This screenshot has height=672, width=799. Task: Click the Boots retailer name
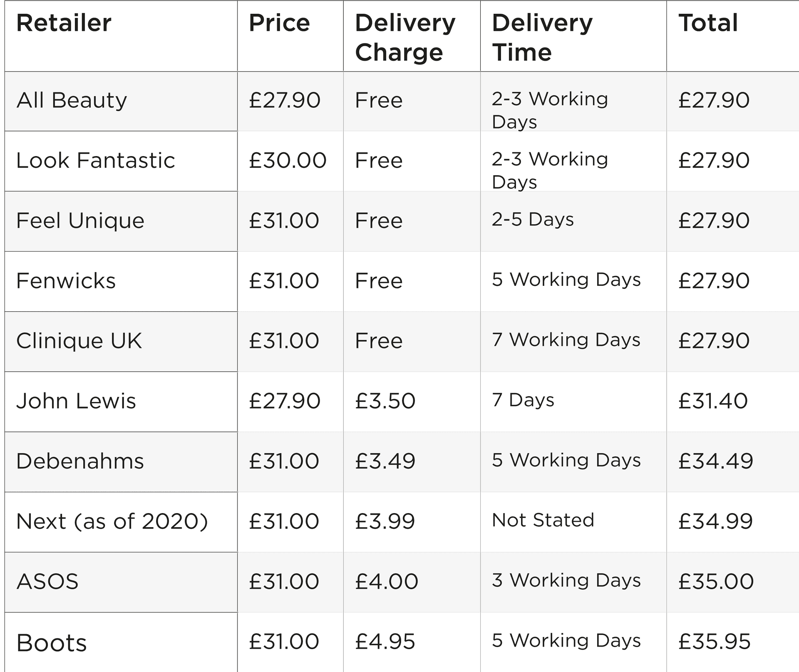point(52,642)
